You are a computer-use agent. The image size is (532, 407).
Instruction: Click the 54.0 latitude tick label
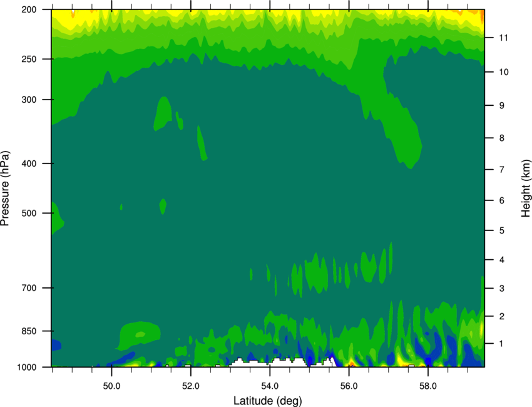(270, 386)
